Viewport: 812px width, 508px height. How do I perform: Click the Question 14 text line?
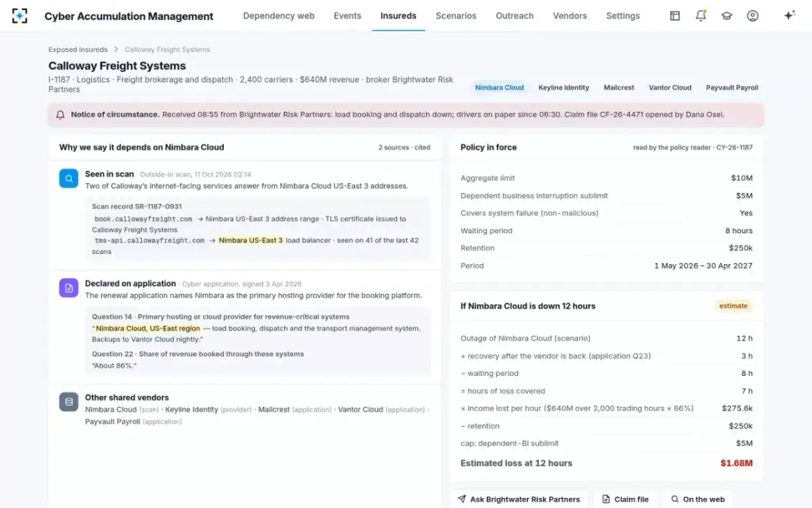pyautogui.click(x=221, y=316)
